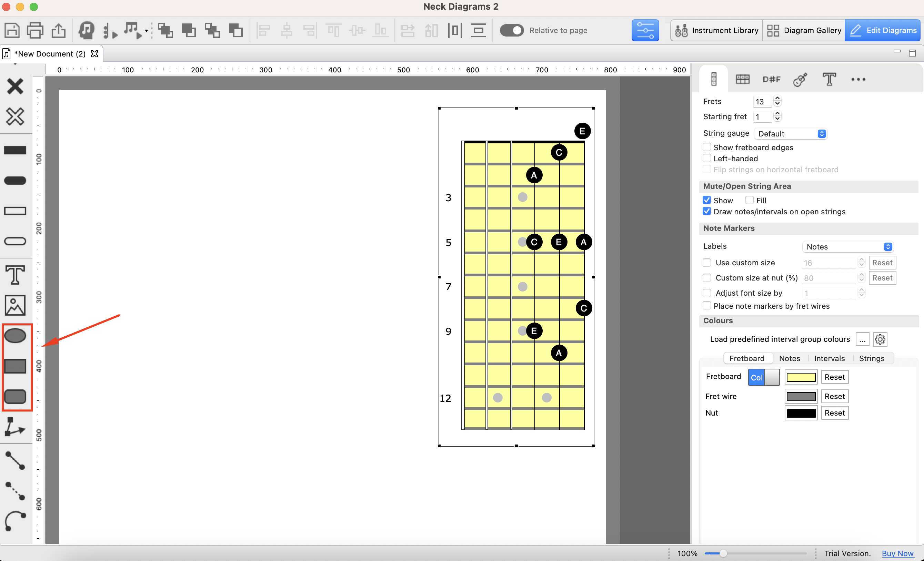Select the curved line tool
924x561 pixels.
(x=15, y=521)
